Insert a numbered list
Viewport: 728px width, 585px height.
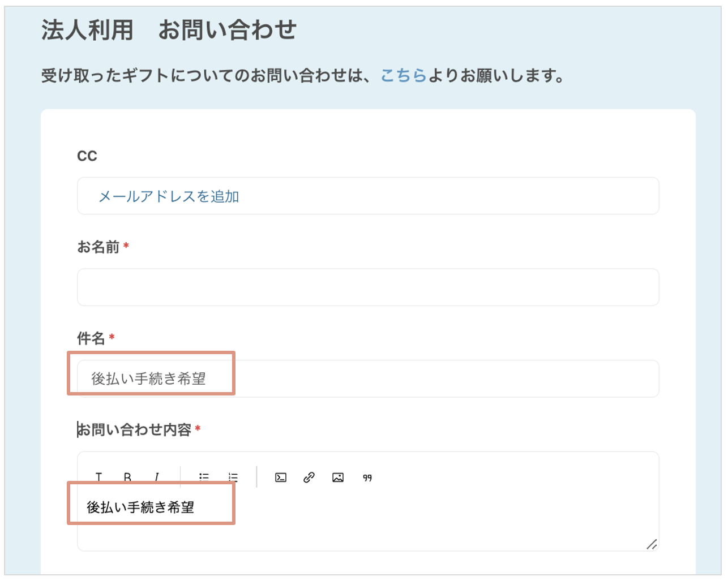click(x=233, y=477)
